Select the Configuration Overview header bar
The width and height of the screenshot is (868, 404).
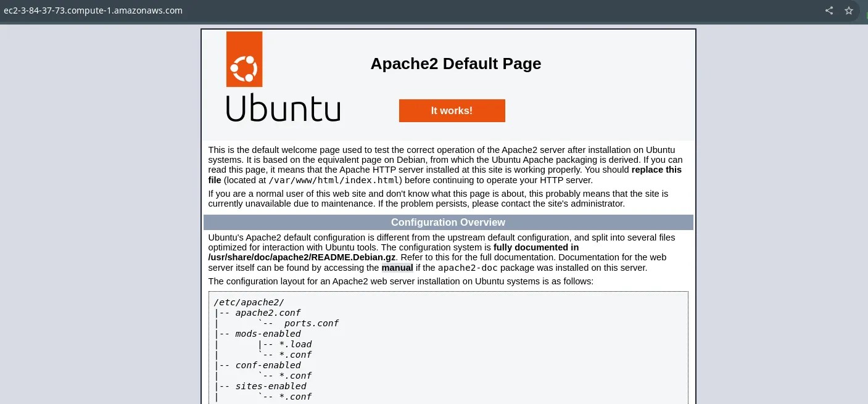coord(448,223)
